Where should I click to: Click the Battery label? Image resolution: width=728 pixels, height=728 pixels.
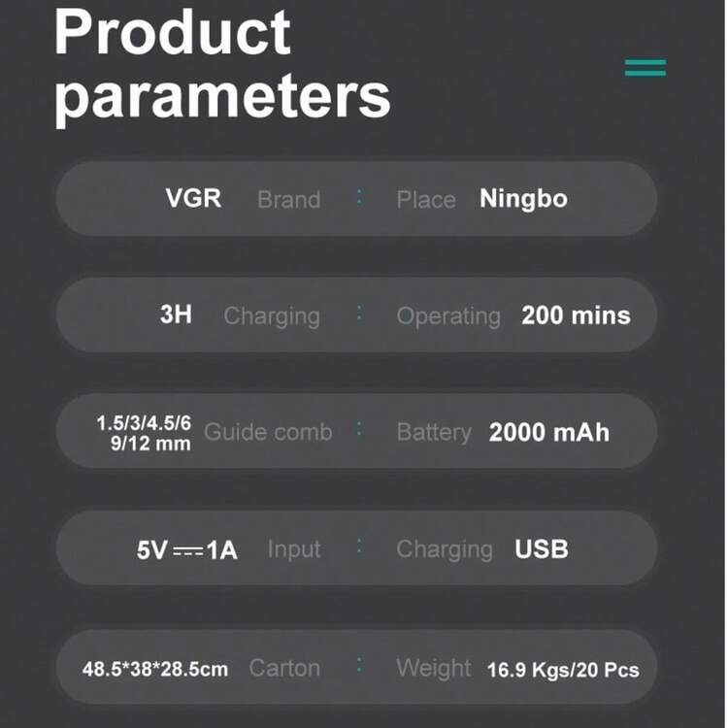point(433,433)
